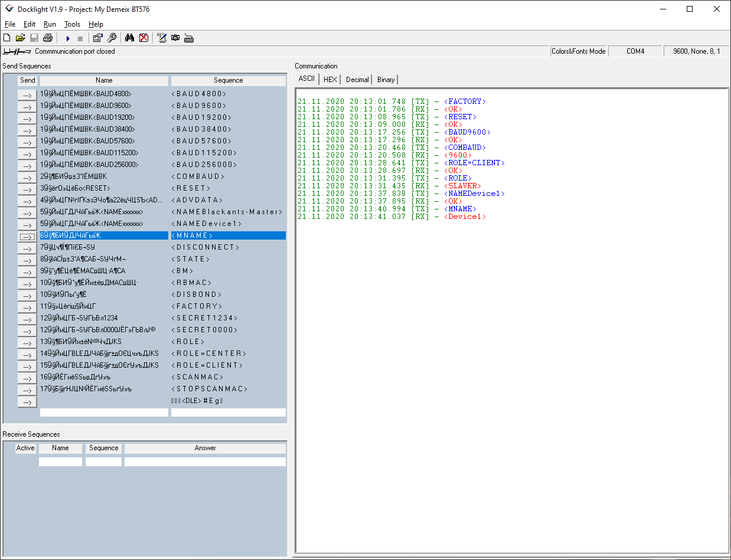This screenshot has width=731, height=560.
Task: Send the <RESET> sequence arrow button
Action: click(x=27, y=189)
